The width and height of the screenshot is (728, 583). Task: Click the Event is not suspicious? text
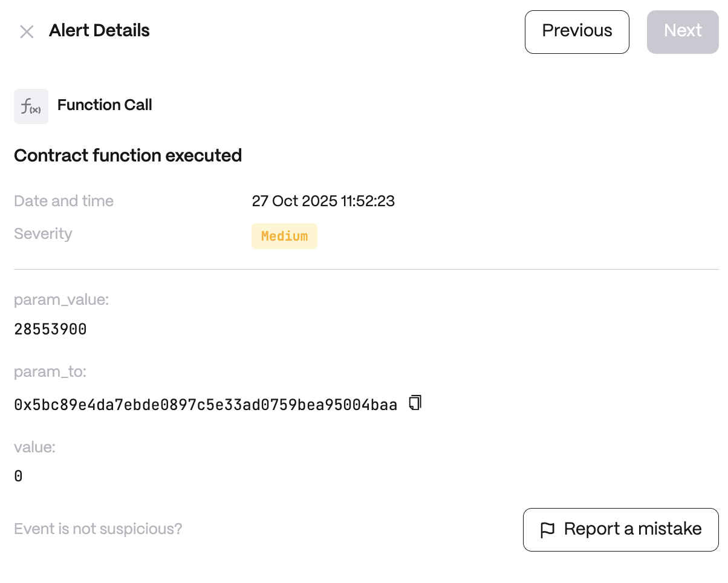(x=98, y=529)
